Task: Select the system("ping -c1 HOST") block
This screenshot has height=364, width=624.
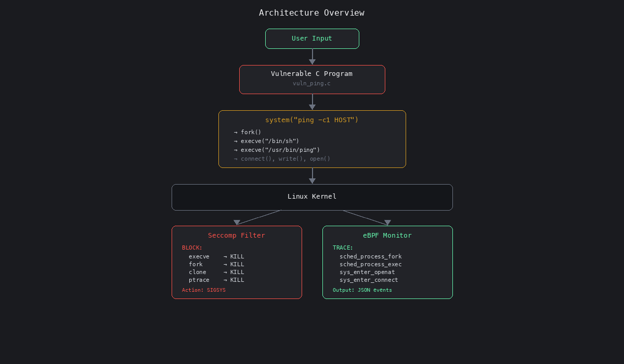Action: click(312, 120)
